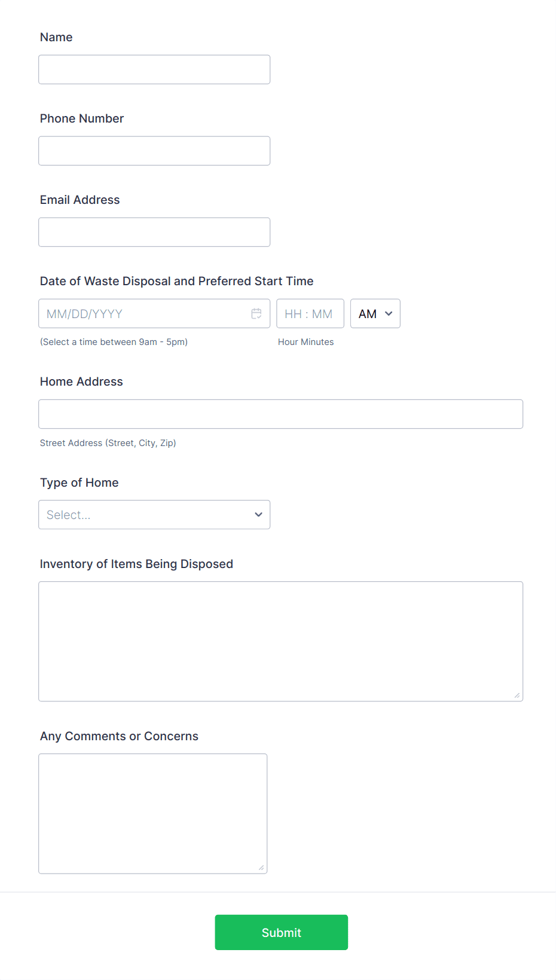
Task: Select the HH:MM time input
Action: coord(310,313)
